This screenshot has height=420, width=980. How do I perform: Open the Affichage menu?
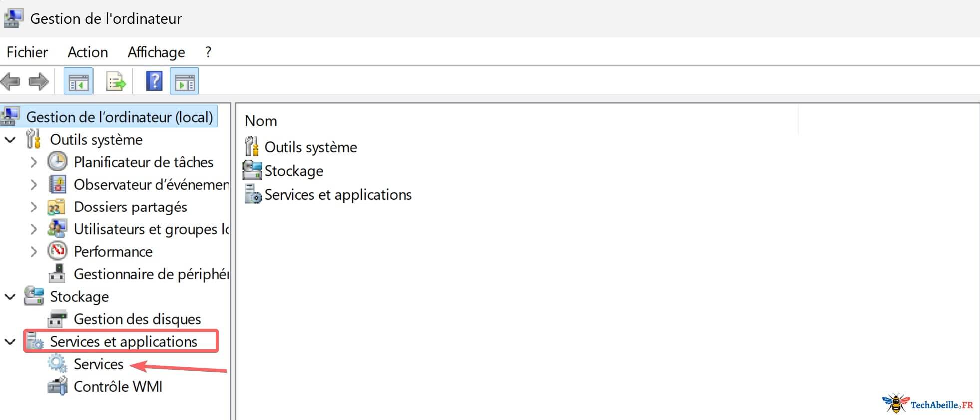click(x=156, y=52)
